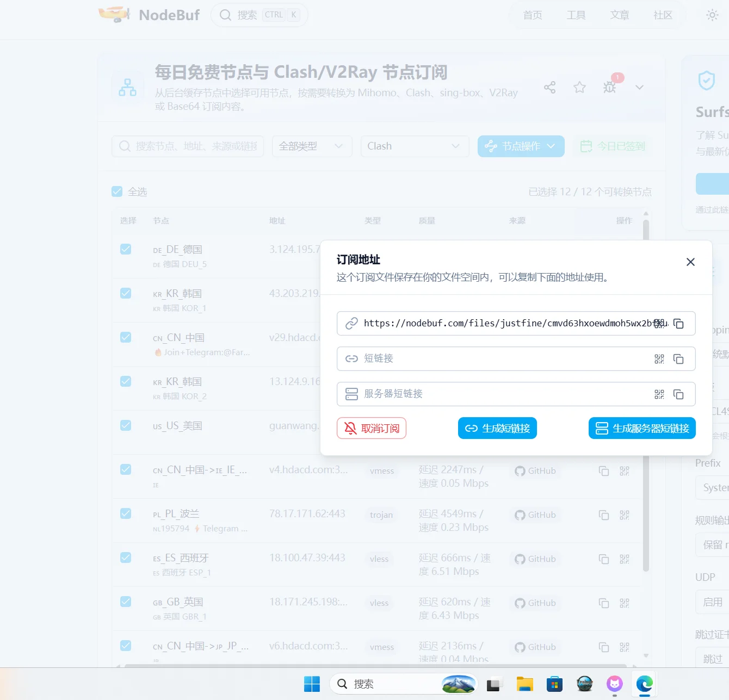Show QR code for 短链接 field

point(659,359)
